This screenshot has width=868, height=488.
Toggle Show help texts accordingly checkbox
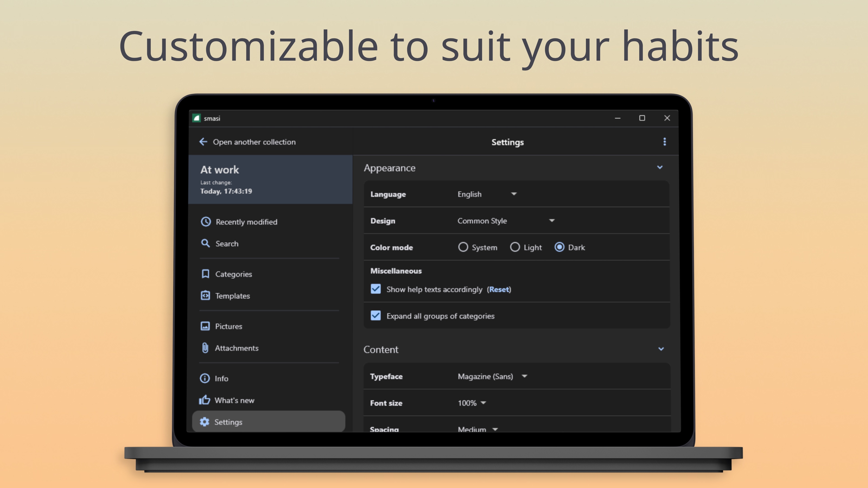[x=376, y=289]
